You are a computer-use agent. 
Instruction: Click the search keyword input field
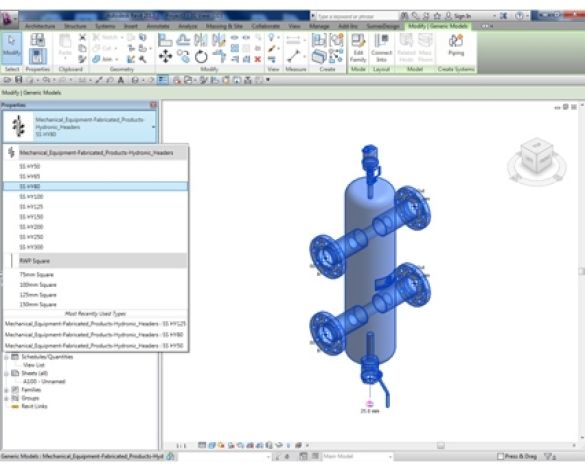(x=357, y=16)
